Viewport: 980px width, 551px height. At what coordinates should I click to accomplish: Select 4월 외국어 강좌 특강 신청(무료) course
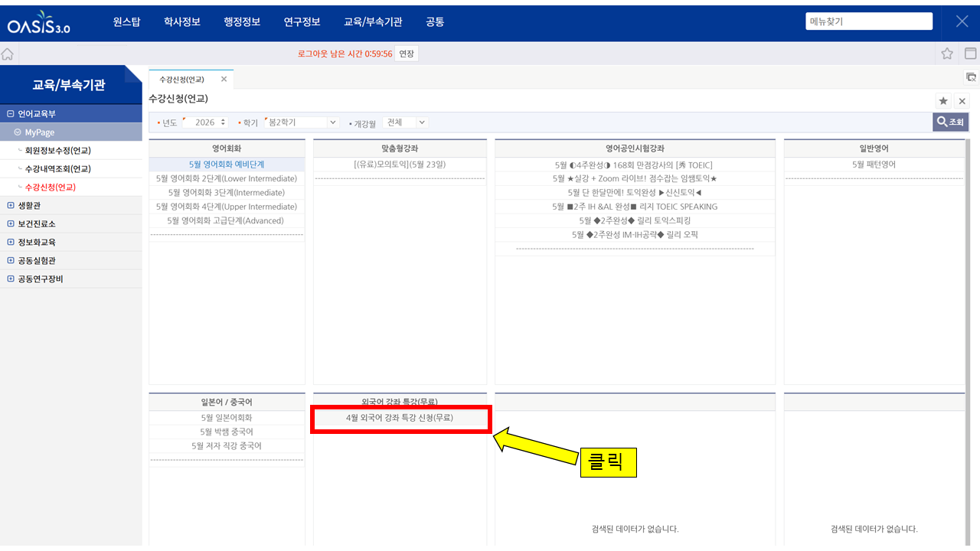[400, 418]
